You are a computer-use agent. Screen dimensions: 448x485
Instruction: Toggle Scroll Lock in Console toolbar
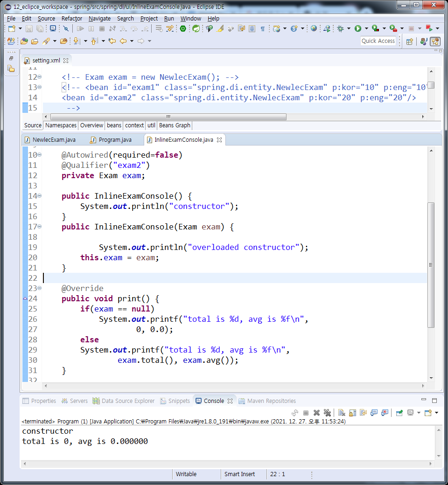click(352, 413)
